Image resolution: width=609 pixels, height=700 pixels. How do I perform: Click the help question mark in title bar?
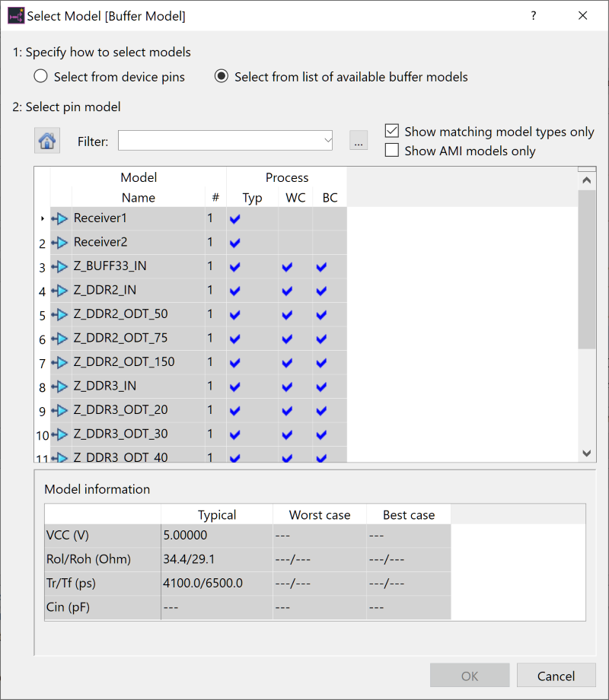(x=534, y=15)
